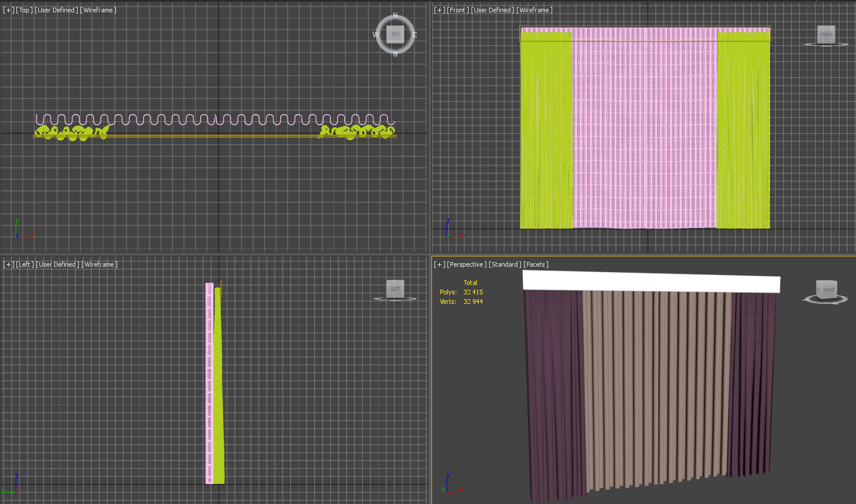Click the N compass letter on Top ViewCube
856x504 pixels.
395,15
